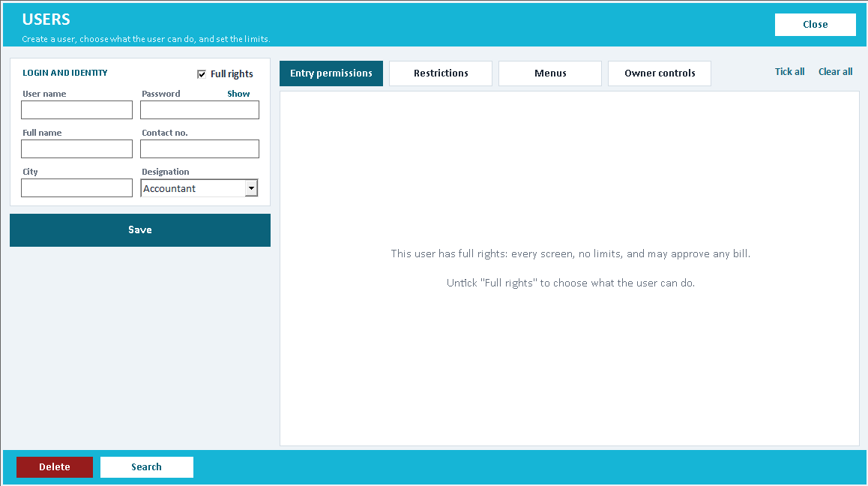Click the Accountant value in Designation
The height and width of the screenshot is (486, 868).
(x=169, y=188)
